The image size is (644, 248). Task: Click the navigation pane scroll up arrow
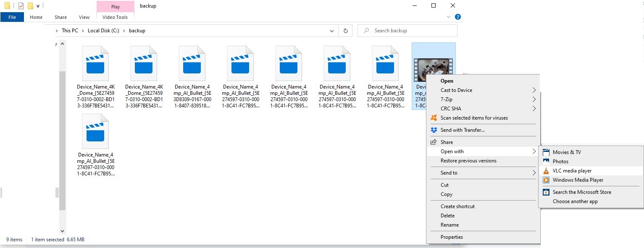click(63, 44)
